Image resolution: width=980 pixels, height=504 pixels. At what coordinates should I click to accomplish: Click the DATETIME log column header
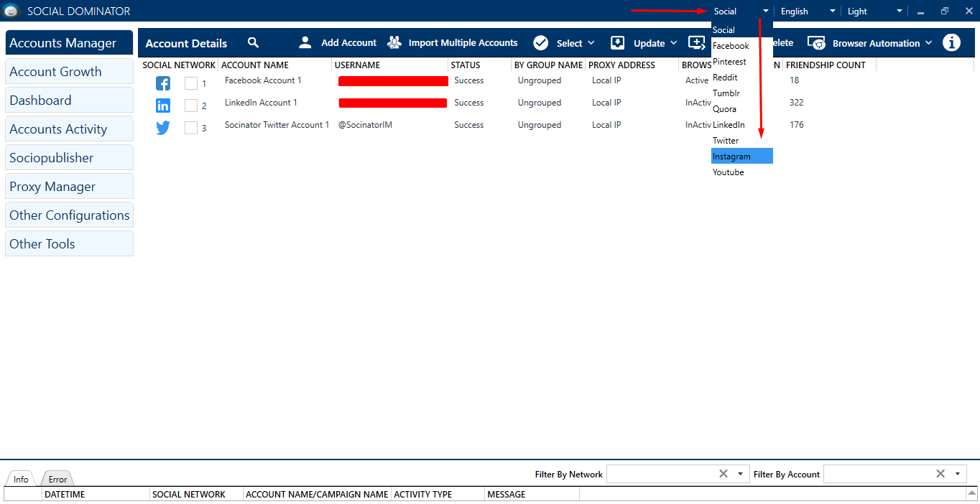pyautogui.click(x=64, y=495)
